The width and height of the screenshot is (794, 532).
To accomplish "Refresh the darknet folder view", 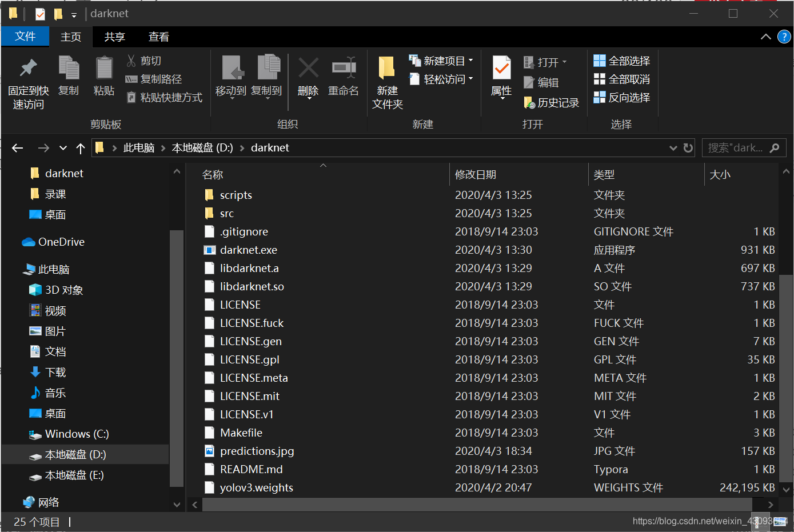I will click(x=688, y=148).
